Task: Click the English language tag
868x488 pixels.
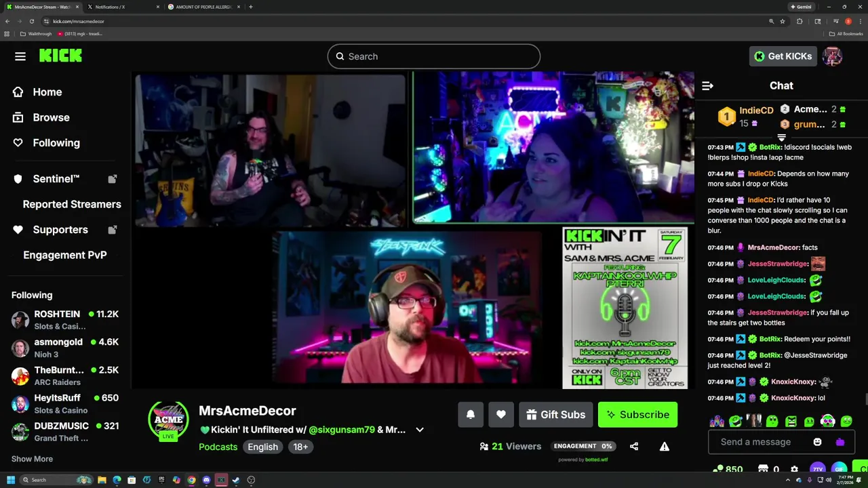Action: [x=262, y=447]
